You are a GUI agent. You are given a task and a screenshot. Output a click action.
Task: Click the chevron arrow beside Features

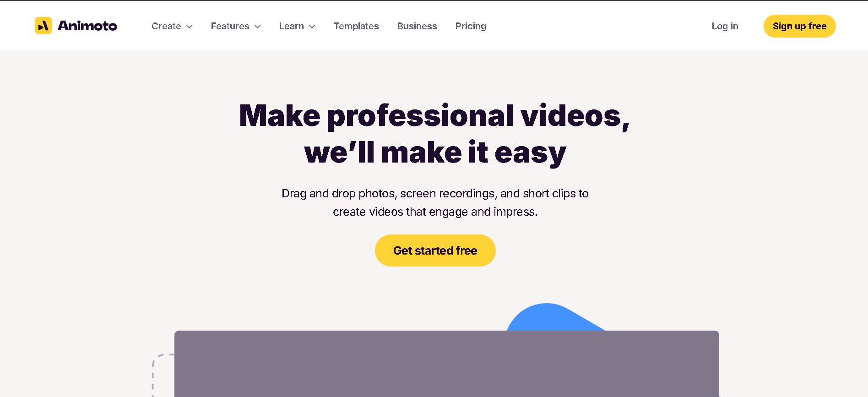[x=257, y=27]
